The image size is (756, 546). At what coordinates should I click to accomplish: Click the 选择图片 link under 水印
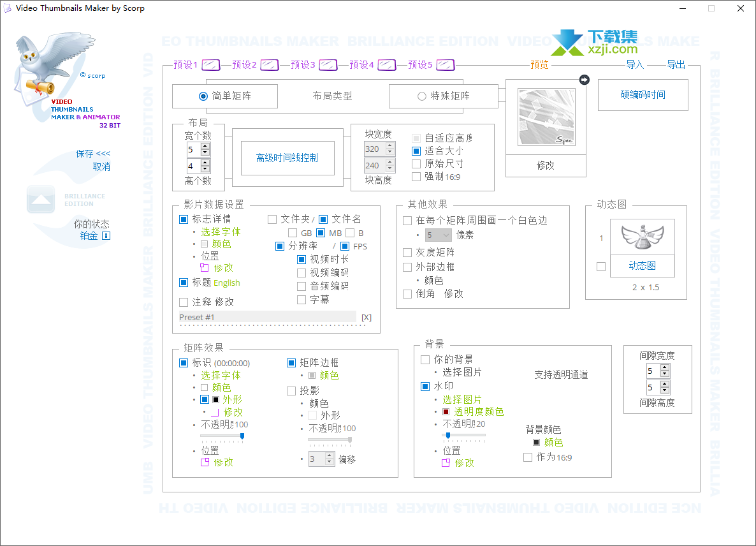(x=462, y=400)
